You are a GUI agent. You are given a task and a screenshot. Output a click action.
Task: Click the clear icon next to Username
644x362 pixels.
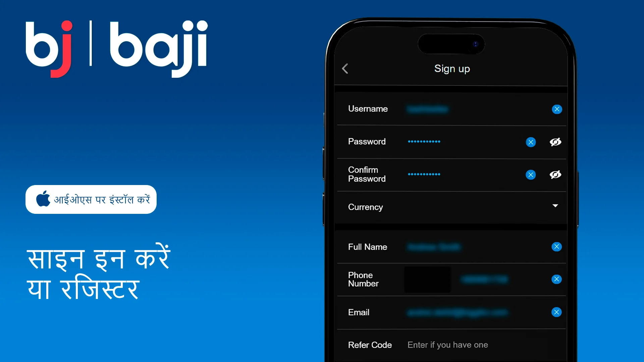click(x=556, y=109)
